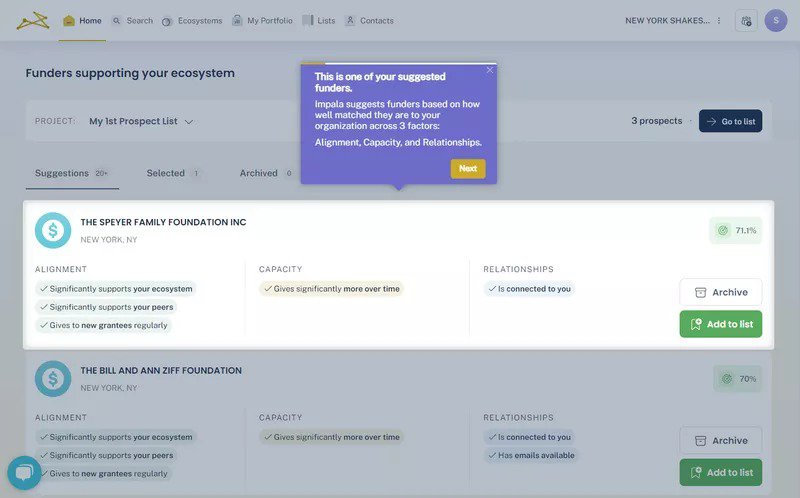This screenshot has width=800, height=498.
Task: Archive The Speyer Family Foundation
Action: tap(720, 292)
